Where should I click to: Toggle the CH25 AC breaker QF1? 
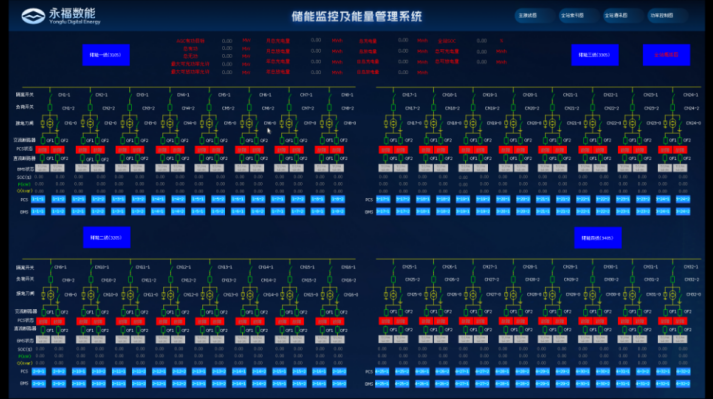click(x=386, y=312)
